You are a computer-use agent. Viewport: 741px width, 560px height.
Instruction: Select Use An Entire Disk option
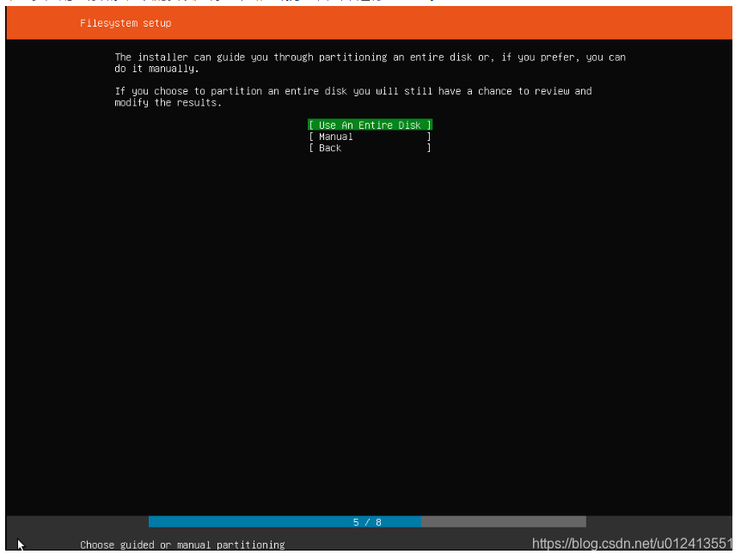tap(370, 125)
